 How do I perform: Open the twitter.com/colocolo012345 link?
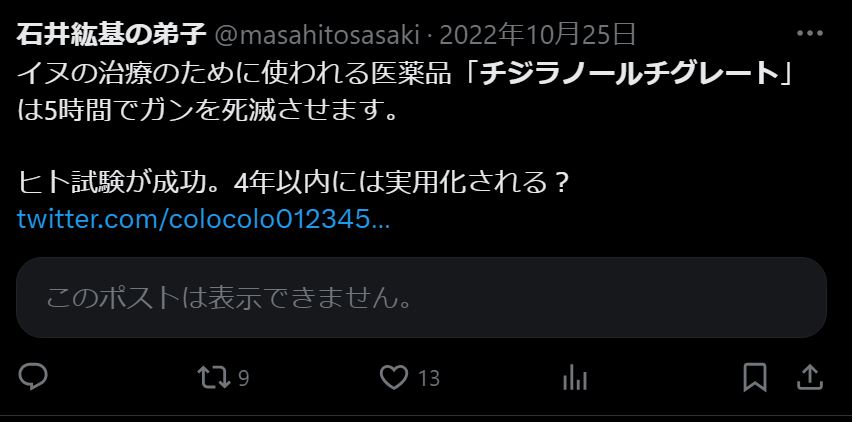[x=203, y=219]
